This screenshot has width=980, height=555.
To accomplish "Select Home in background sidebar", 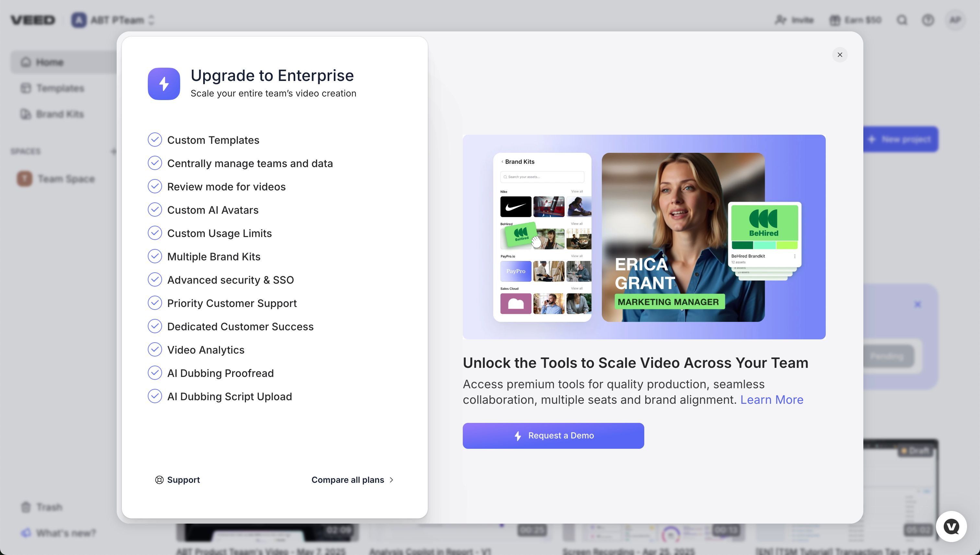I will coord(64,62).
